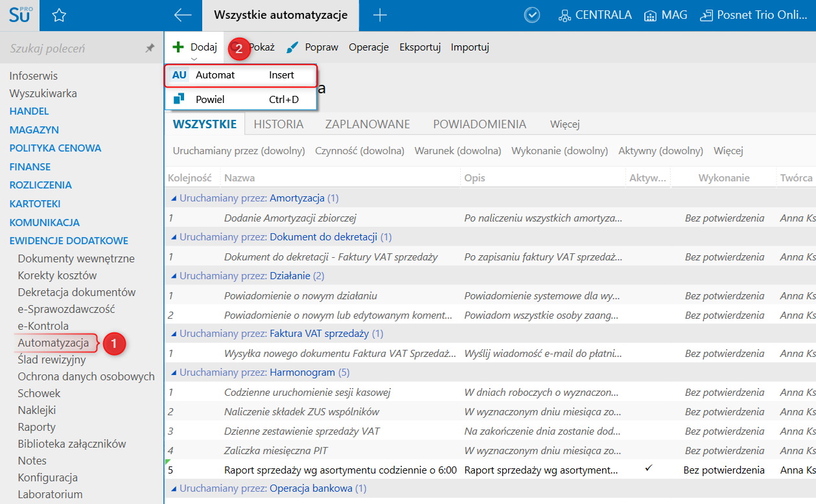Open Ślad rewizyjny in the sidebar

(52, 360)
